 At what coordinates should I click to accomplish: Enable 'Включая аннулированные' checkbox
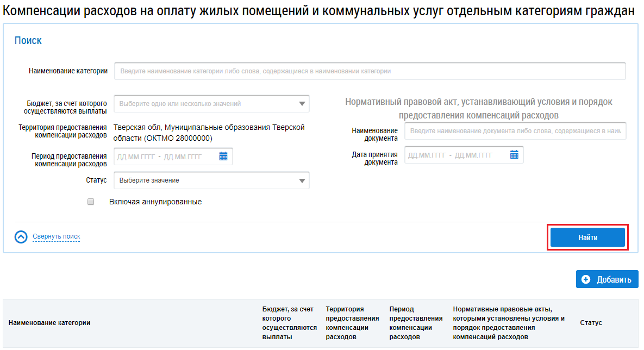tap(91, 202)
